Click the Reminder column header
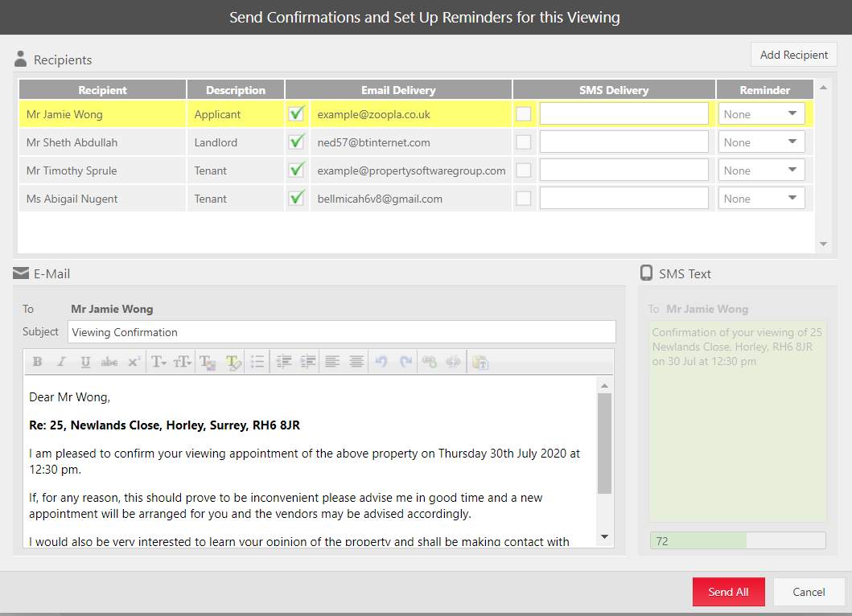The height and width of the screenshot is (616, 852). (765, 90)
